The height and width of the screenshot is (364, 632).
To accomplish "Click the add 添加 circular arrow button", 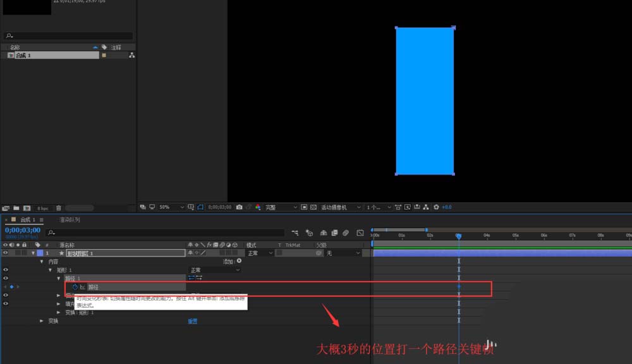I will [239, 261].
